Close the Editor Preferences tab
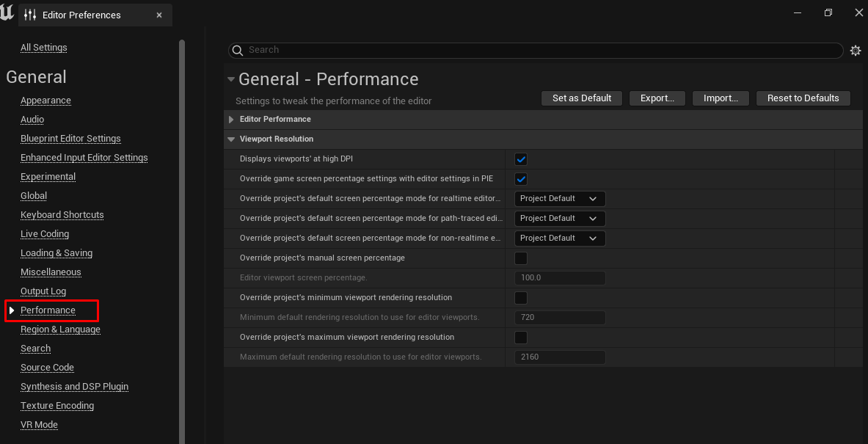Image resolution: width=868 pixels, height=444 pixels. tap(159, 15)
